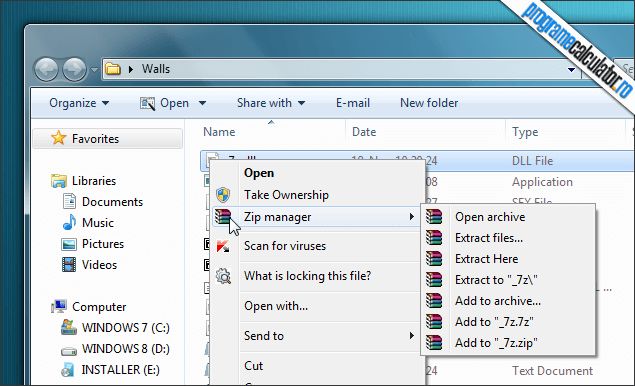
Task: Click the Libraries folder icon
Action: [59, 181]
